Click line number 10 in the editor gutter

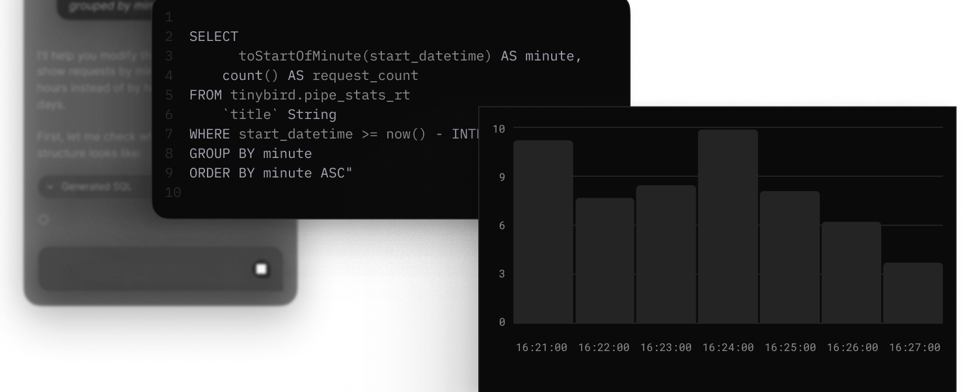pos(172,193)
